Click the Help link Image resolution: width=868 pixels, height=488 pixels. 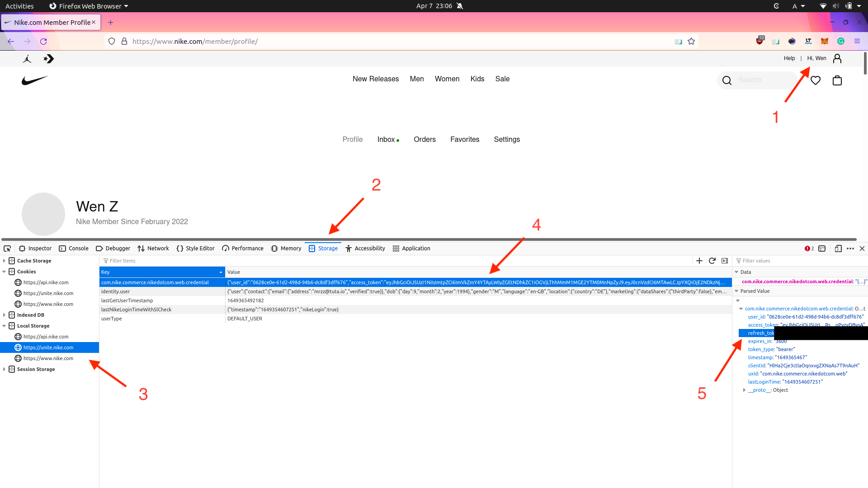point(789,58)
